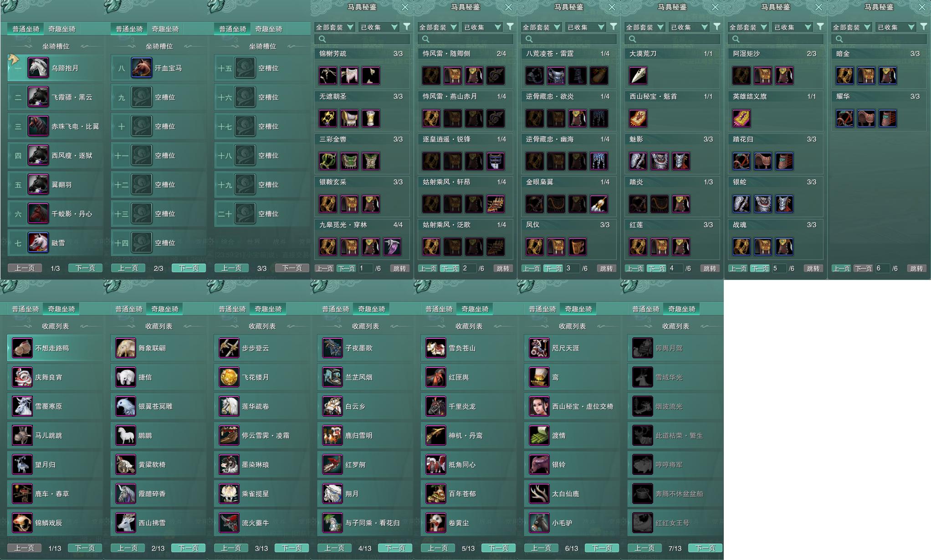The width and height of the screenshot is (931, 560).
Task: Click 下一页 beside page 1/13
Action: [x=85, y=548]
